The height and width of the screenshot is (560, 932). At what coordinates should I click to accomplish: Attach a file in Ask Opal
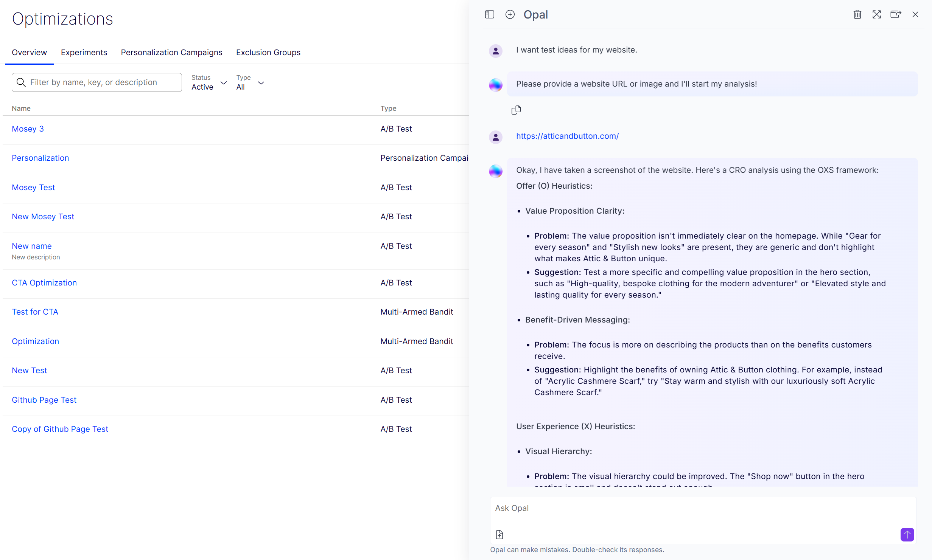(499, 534)
